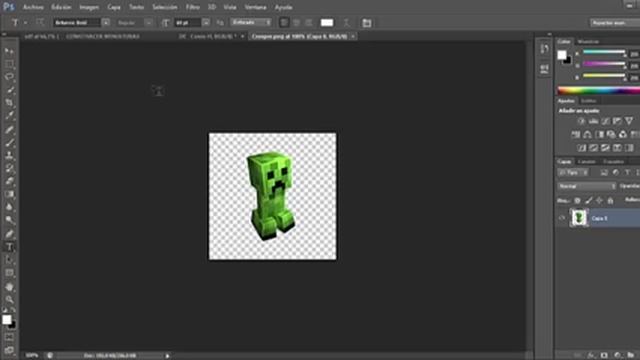Select the Dodge tool
This screenshot has height=360, width=640.
coord(9,220)
